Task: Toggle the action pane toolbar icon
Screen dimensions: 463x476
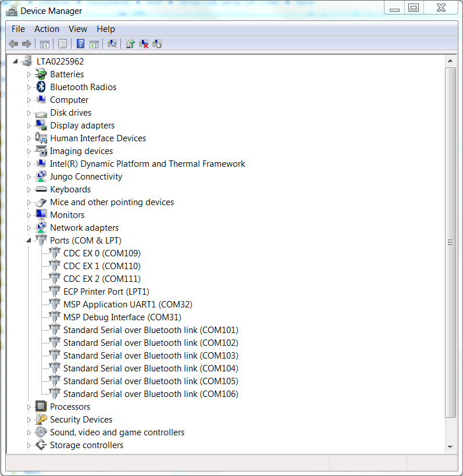Action: coord(94,44)
